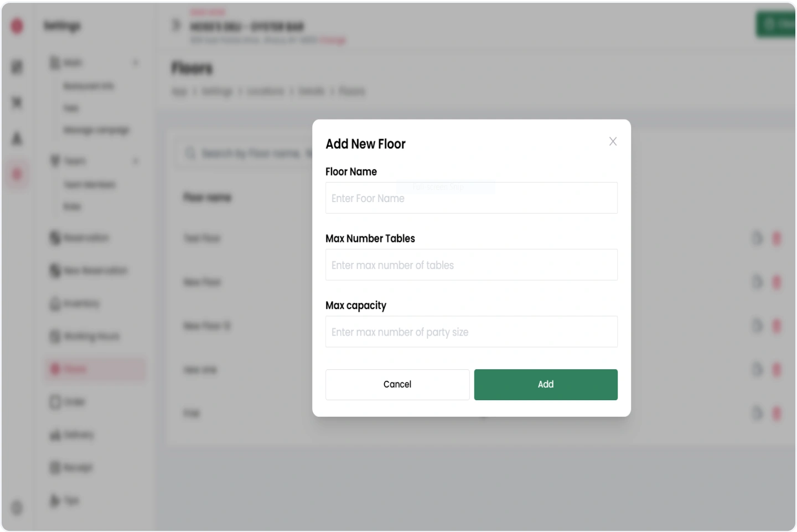797x532 pixels.
Task: Collapse the Team section chevron in sidebar
Action: [x=136, y=161]
